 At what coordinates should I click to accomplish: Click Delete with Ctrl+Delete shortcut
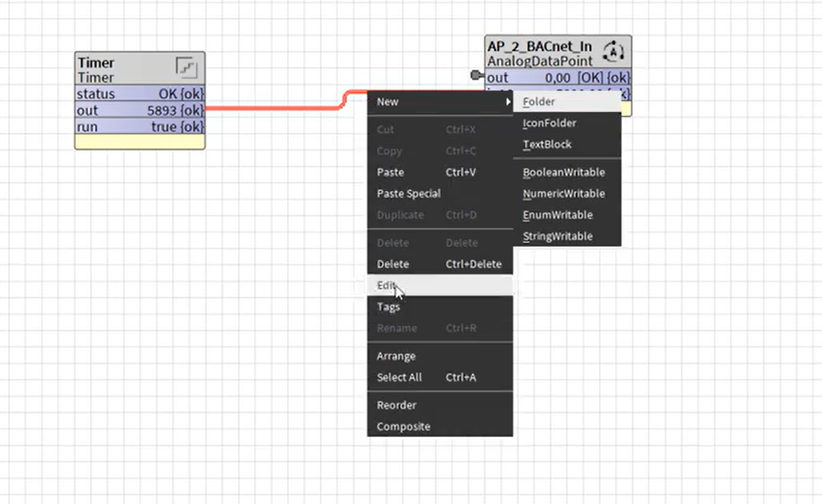(x=393, y=264)
